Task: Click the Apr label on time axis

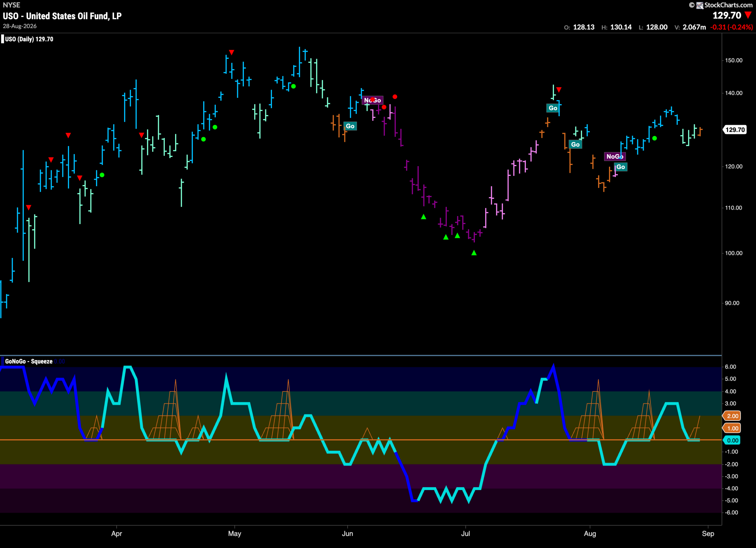Action: tap(117, 533)
